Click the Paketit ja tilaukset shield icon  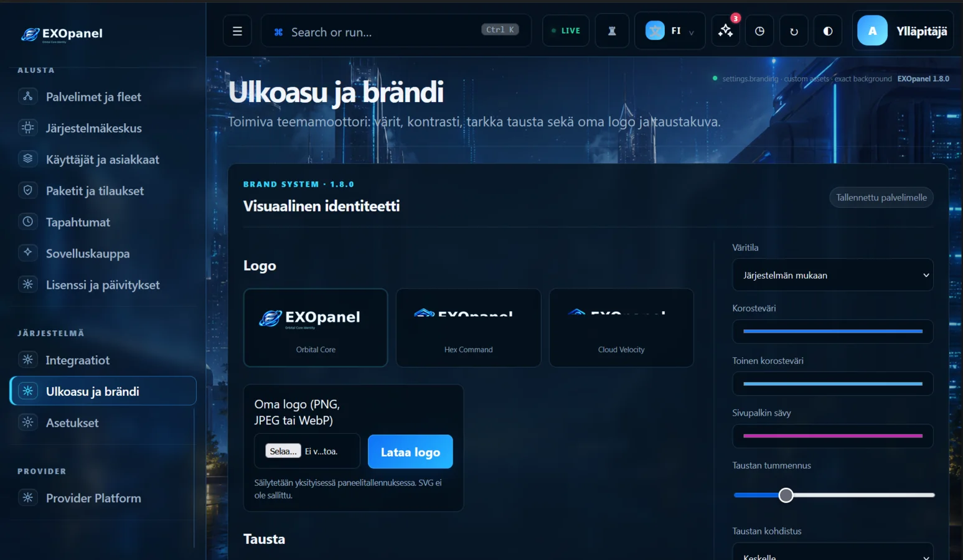(28, 190)
